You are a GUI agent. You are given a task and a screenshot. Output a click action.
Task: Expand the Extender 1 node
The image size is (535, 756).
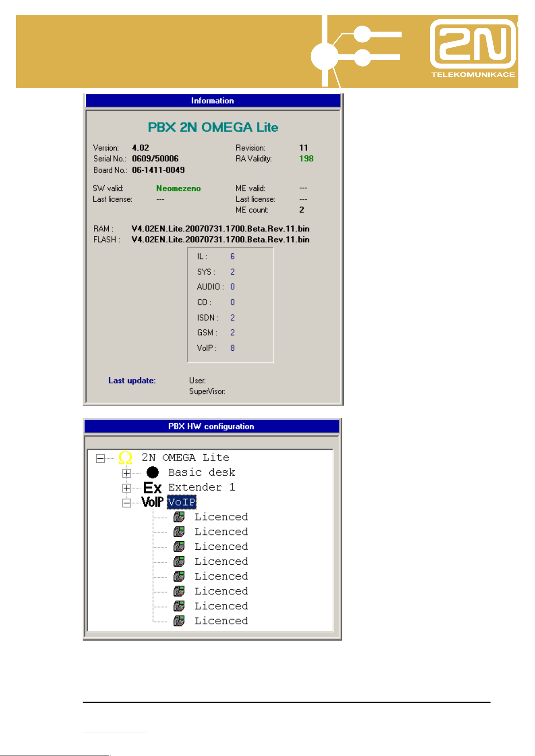pyautogui.click(x=127, y=488)
